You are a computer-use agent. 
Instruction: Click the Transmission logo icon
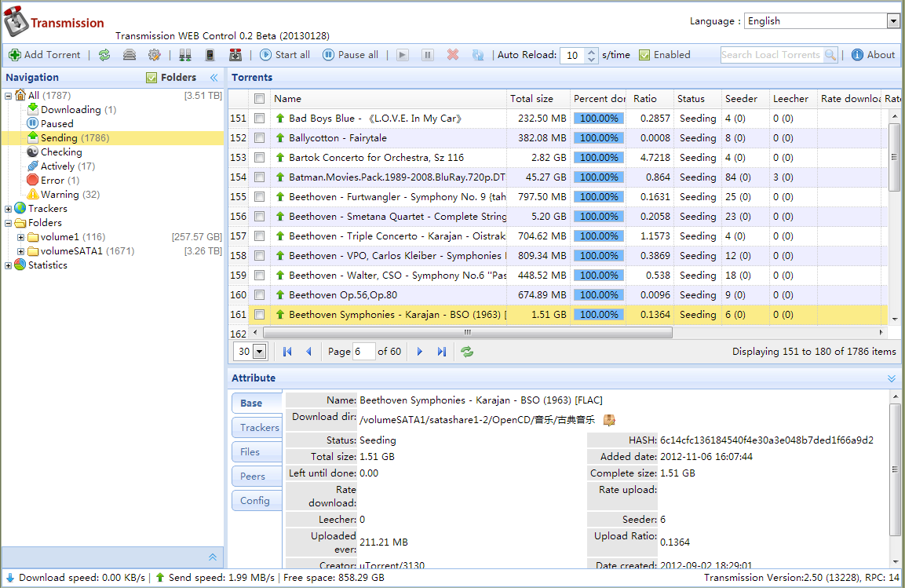click(x=16, y=21)
